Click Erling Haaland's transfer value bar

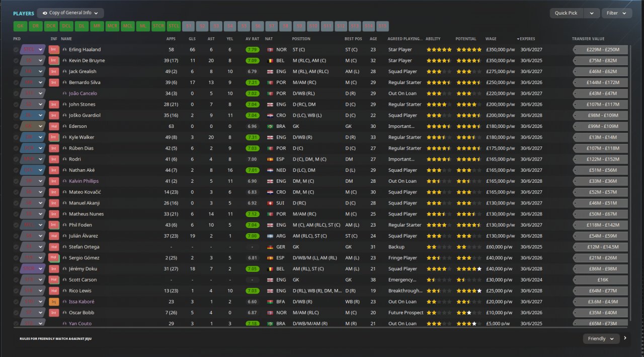[600, 49]
